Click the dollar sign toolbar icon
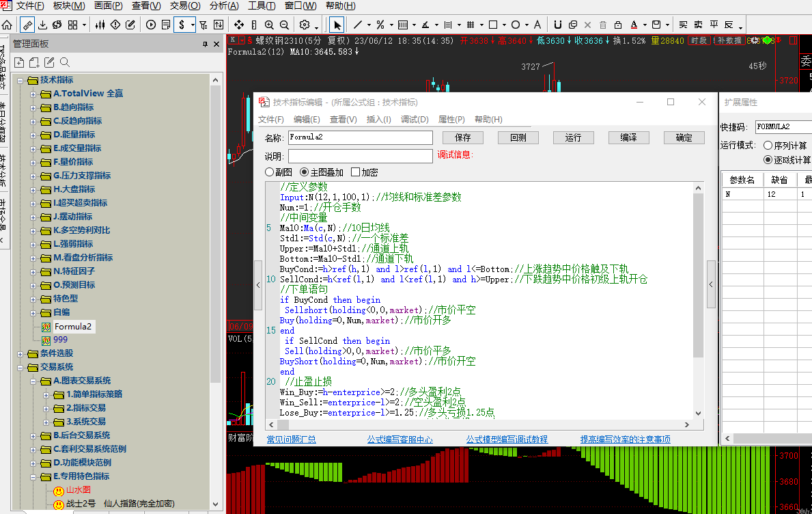This screenshot has height=514, width=812. click(182, 25)
